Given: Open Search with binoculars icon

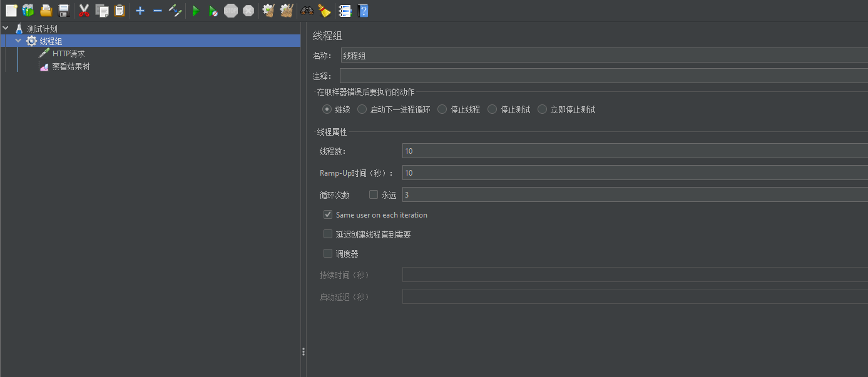Looking at the screenshot, I should click(x=307, y=11).
